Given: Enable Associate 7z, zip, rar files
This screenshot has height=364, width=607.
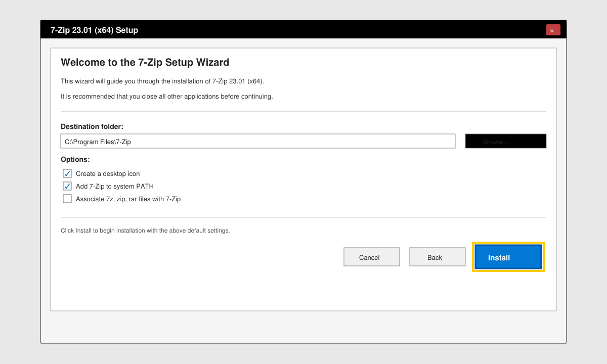Looking at the screenshot, I should pyautogui.click(x=67, y=199).
